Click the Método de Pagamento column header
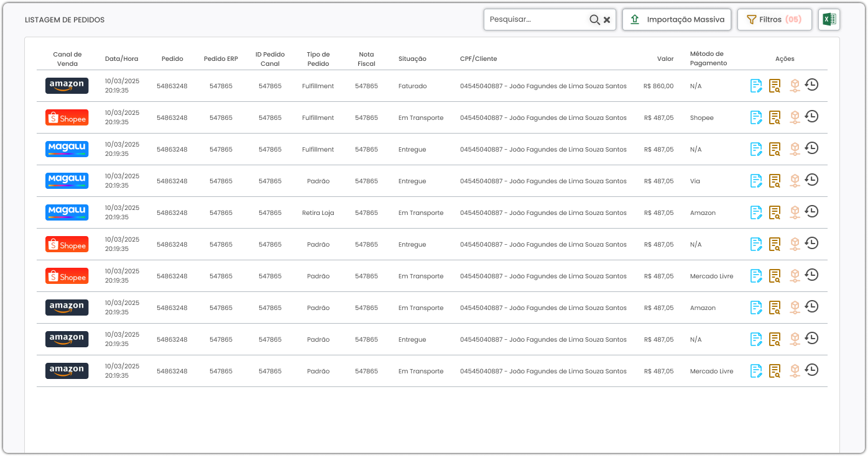Image resolution: width=868 pixels, height=456 pixels. (708, 58)
